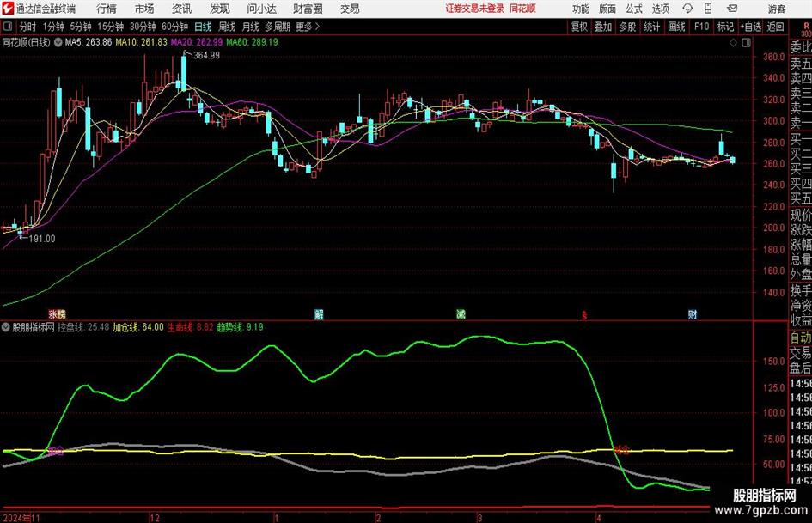The image size is (812, 523).
Task: Open the 多周期 multi-period view
Action: point(278,27)
